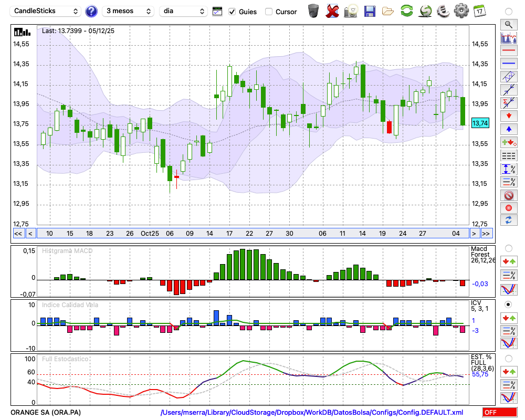Enable the Cursor checkbox
The width and height of the screenshot is (525, 420).
coord(269,12)
